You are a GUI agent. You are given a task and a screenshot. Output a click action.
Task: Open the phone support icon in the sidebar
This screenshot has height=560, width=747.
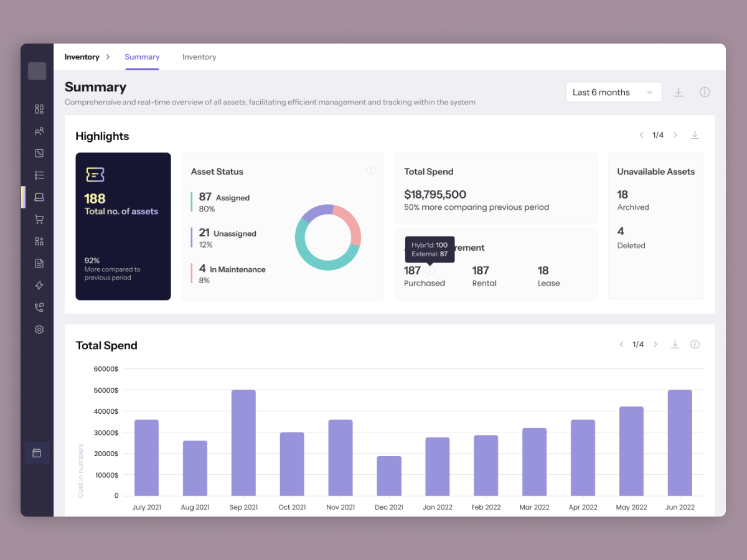point(38,307)
